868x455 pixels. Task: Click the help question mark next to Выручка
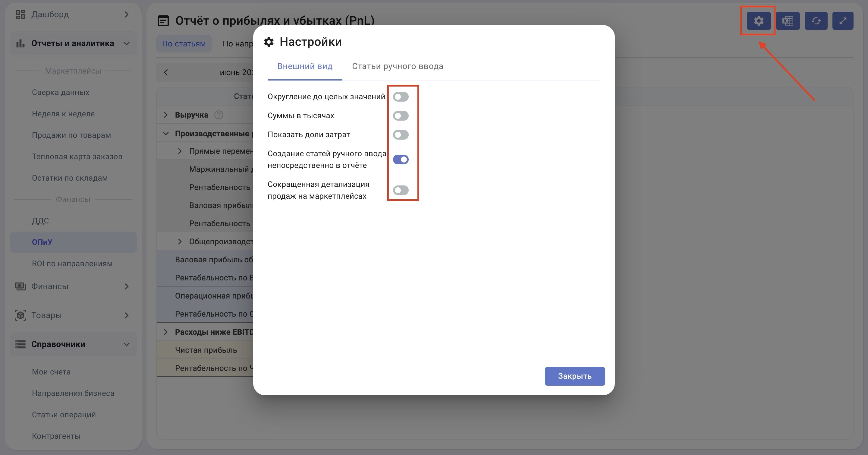point(219,115)
